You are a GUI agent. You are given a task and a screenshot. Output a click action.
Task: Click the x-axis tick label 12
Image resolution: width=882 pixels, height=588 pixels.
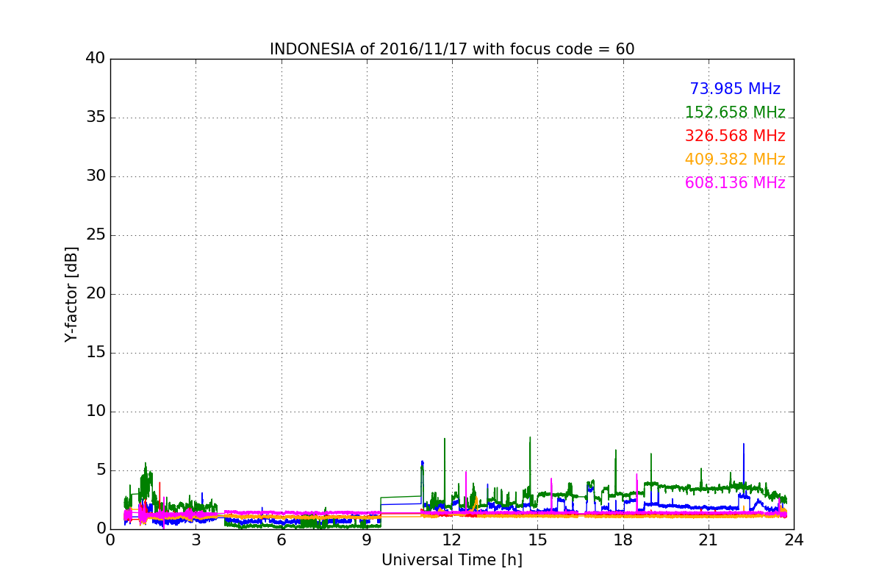tap(452, 540)
